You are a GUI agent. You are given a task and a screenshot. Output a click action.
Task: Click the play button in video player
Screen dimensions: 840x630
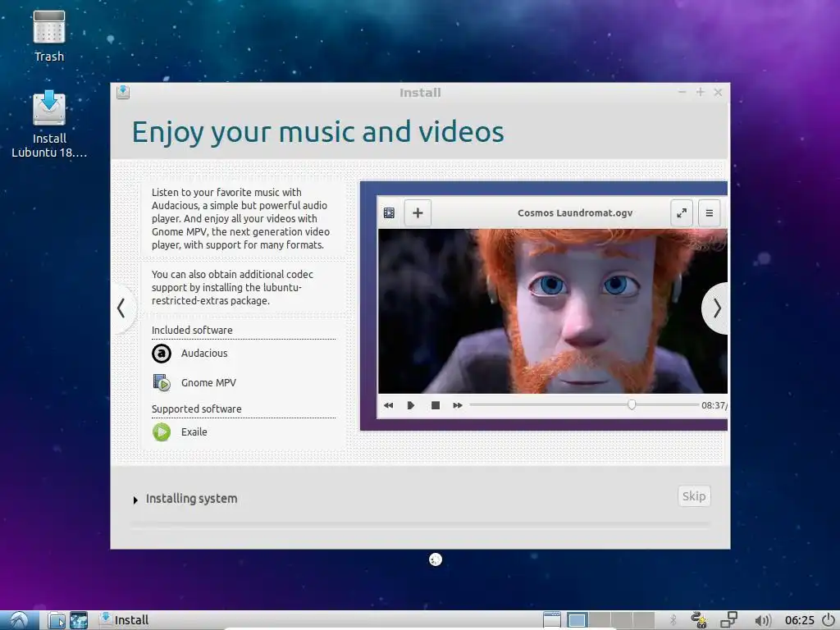point(411,405)
